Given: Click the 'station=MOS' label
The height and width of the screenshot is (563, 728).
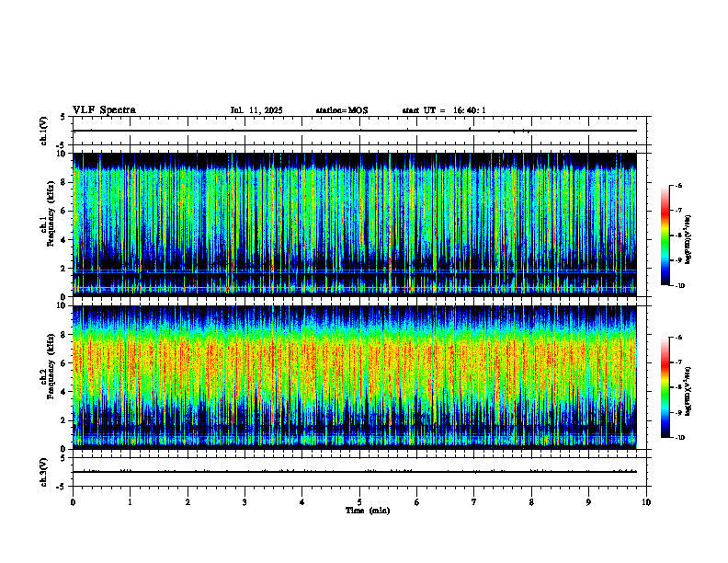Looking at the screenshot, I should (342, 110).
